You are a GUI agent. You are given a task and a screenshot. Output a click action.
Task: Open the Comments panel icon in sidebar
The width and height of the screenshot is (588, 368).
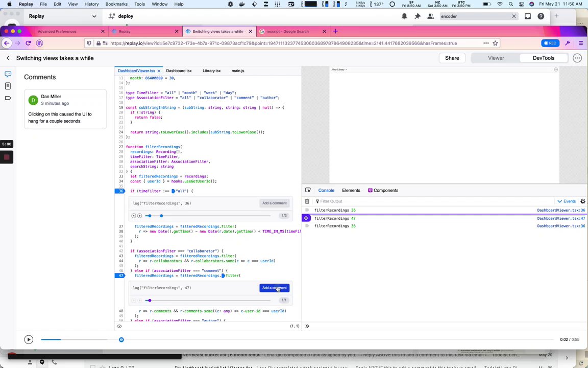click(x=8, y=74)
